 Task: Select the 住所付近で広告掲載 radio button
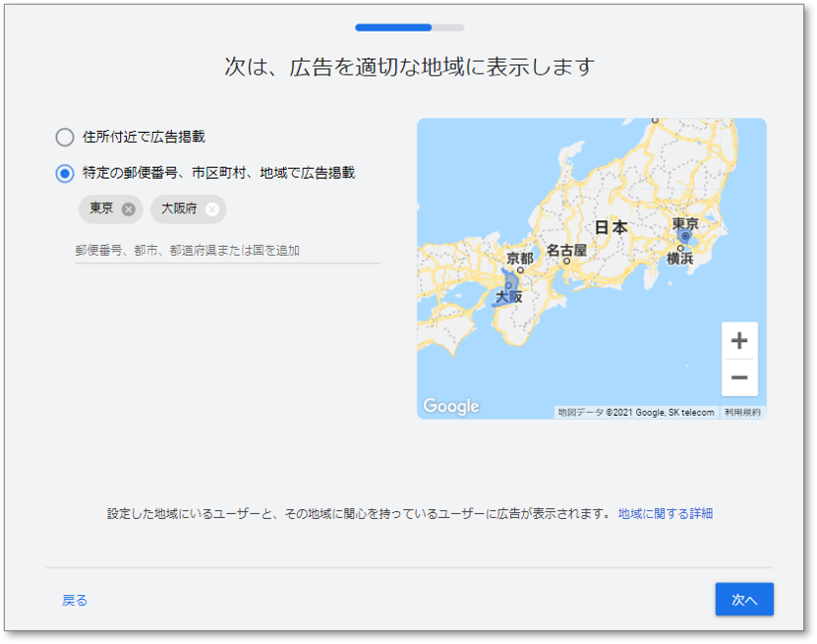pyautogui.click(x=65, y=138)
